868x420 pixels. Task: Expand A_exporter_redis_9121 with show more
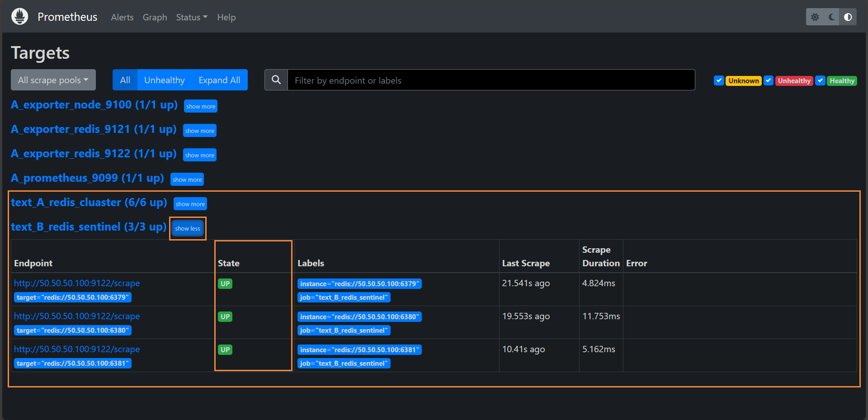pyautogui.click(x=200, y=131)
